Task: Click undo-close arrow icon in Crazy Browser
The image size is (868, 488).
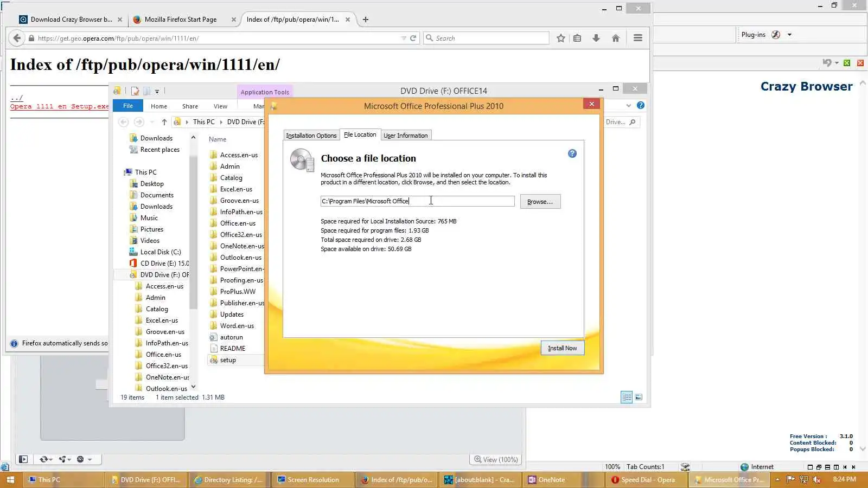Action: tap(827, 63)
